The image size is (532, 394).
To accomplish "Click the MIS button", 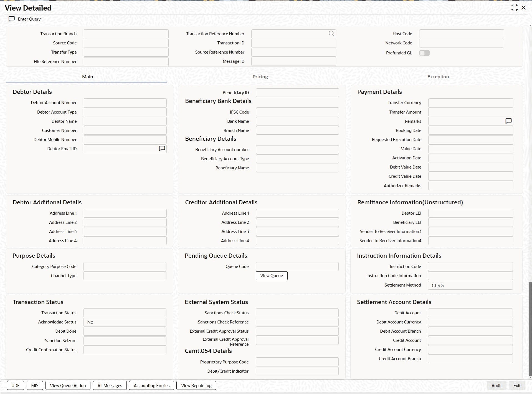I will tap(35, 385).
